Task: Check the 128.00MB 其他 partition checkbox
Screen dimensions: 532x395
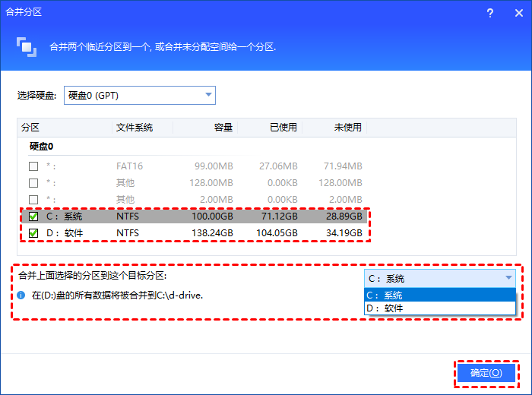Action: [x=33, y=182]
